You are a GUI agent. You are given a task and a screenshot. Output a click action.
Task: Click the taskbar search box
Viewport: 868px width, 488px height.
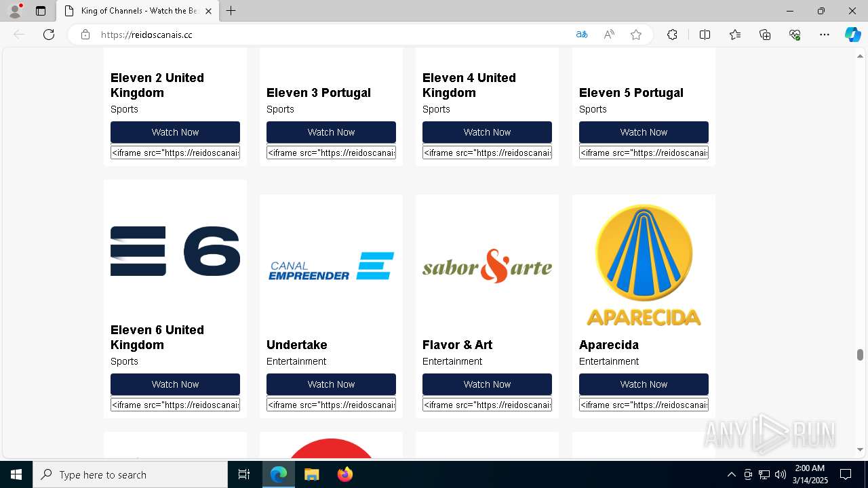tap(130, 474)
